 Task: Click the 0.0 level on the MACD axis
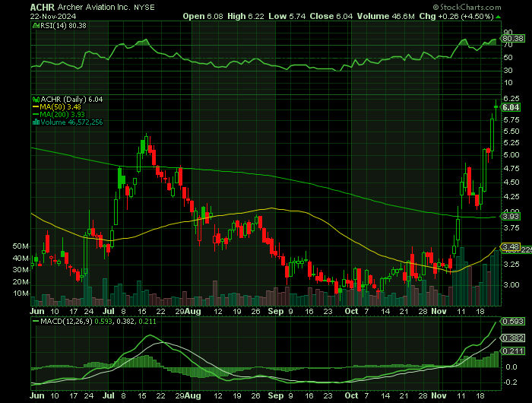[x=511, y=367]
